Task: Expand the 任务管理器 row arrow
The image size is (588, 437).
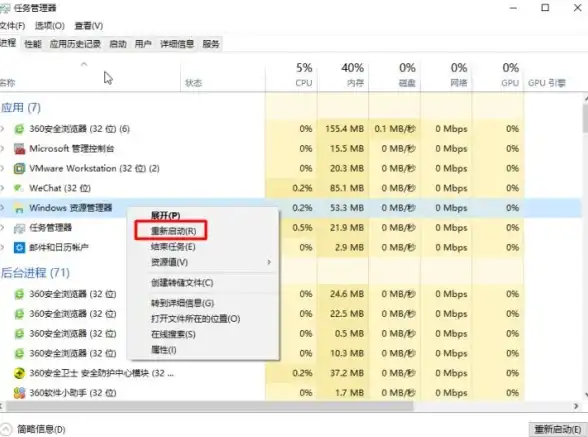Action: pyautogui.click(x=2, y=228)
